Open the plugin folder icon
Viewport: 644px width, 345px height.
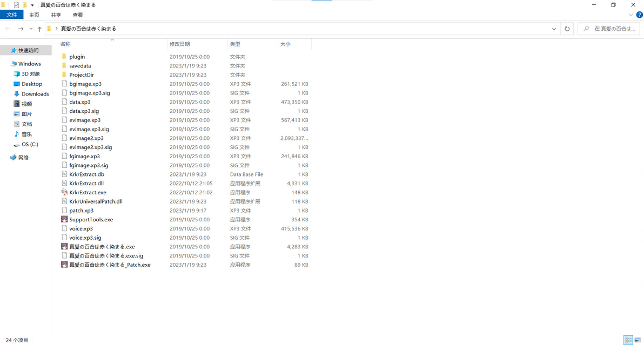[x=64, y=57]
